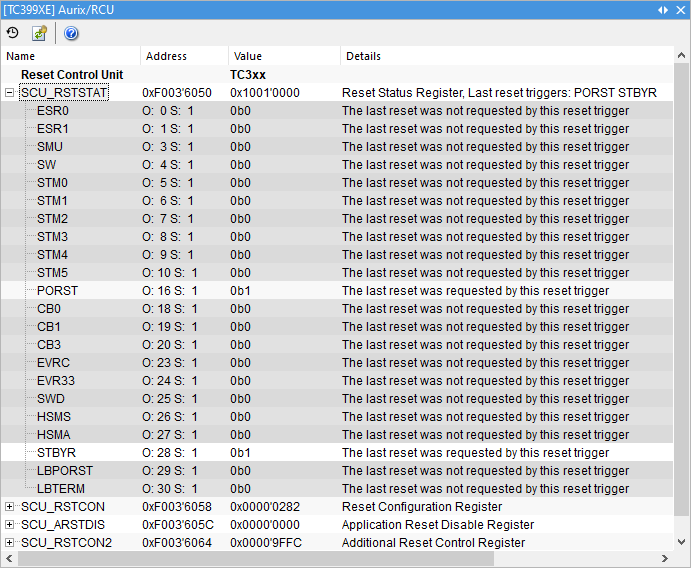Select the PORST bitfield row
This screenshot has height=568, width=691.
pos(57,291)
